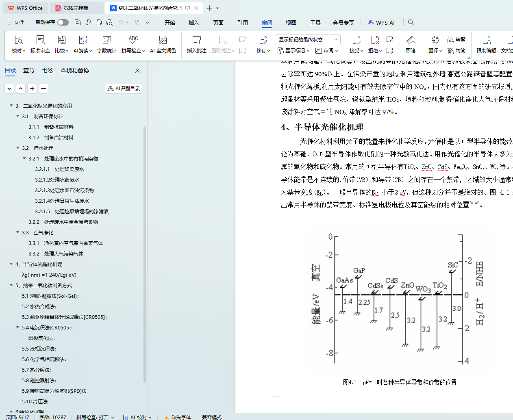Open the 比较 compare tool
The height and width of the screenshot is (420, 513).
tap(61, 44)
